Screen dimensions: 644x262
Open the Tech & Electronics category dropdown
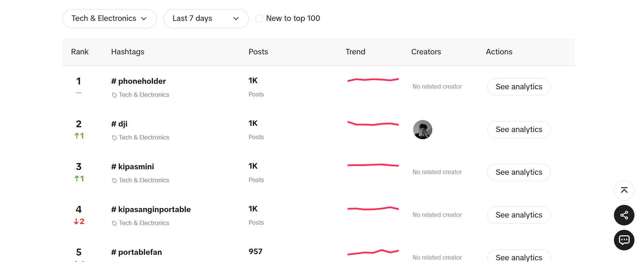pos(109,18)
